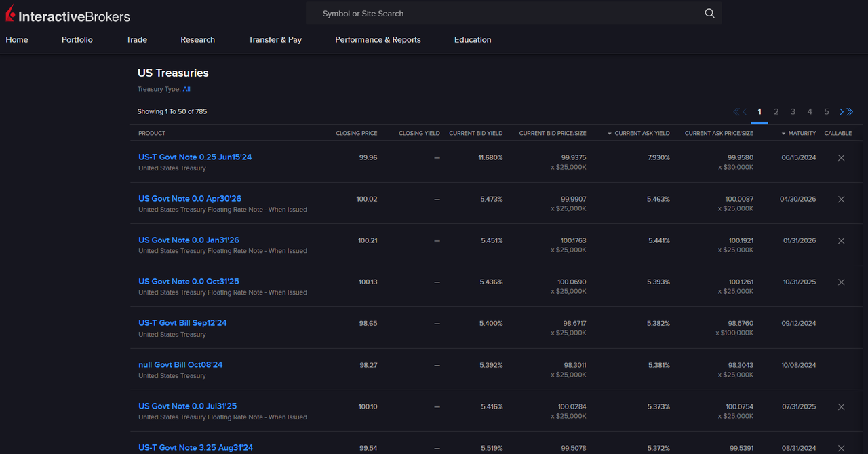Select page 5 in pagination
868x454 pixels.
[x=827, y=112]
